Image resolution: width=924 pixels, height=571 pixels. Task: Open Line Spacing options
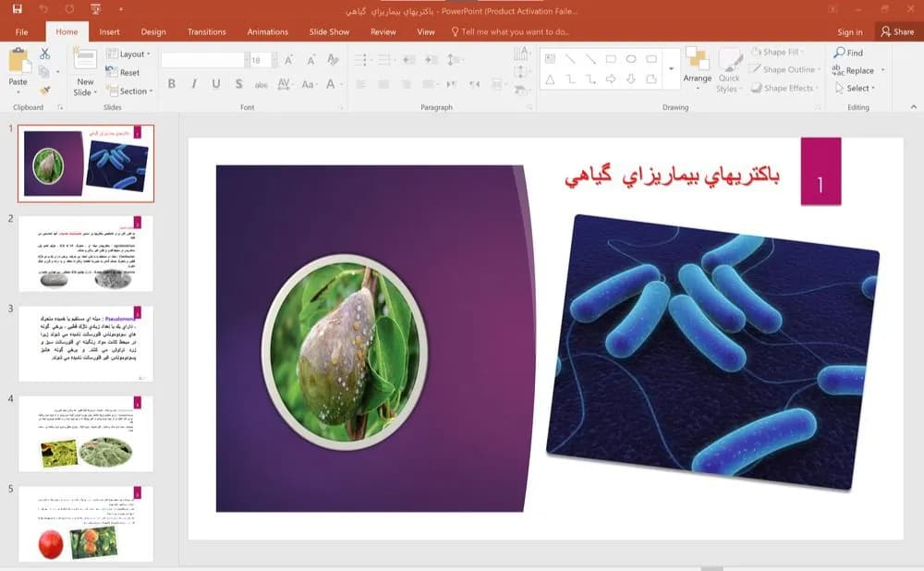[454, 59]
